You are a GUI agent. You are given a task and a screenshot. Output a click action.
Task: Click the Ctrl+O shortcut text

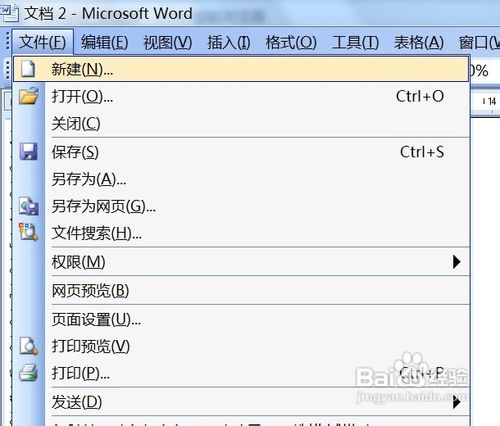420,96
